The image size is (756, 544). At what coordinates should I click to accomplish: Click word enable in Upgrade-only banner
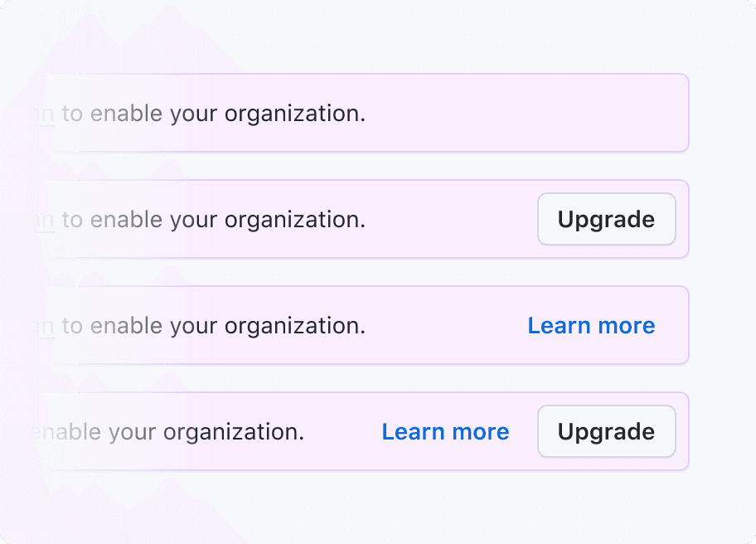[126, 220]
